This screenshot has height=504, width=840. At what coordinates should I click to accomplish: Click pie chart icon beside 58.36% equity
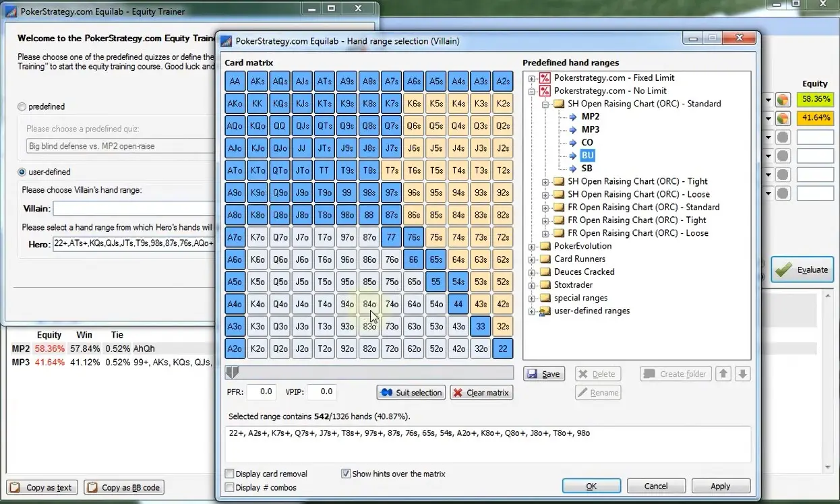pos(783,100)
